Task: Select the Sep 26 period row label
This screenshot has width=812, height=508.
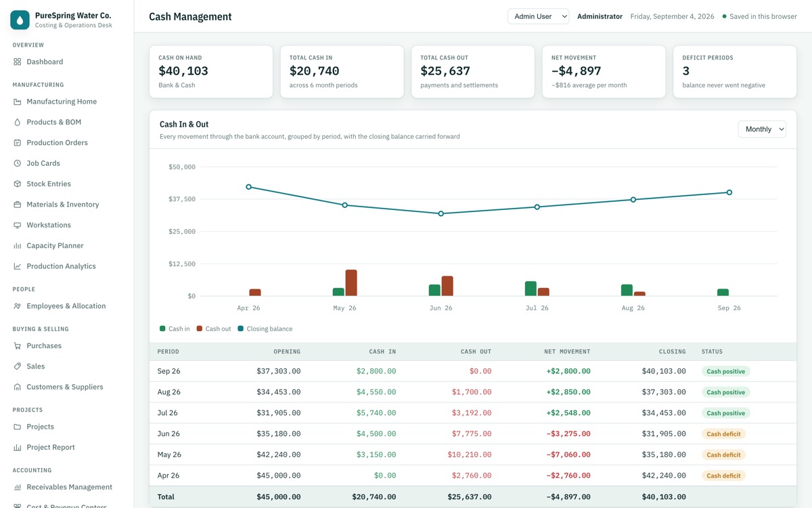Action: [169, 371]
